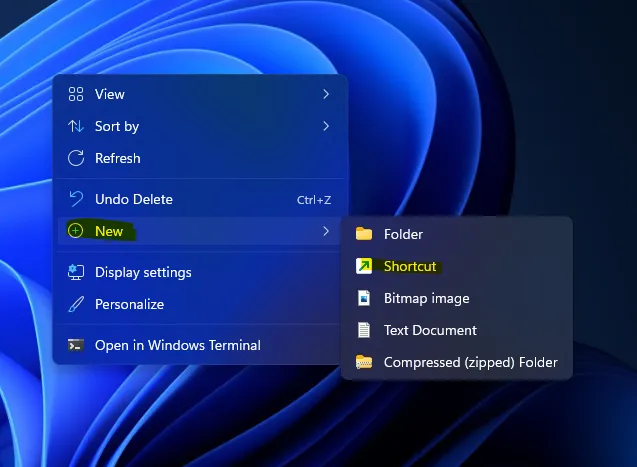637x467 pixels.
Task: Open the View menu entry
Action: [x=199, y=94]
